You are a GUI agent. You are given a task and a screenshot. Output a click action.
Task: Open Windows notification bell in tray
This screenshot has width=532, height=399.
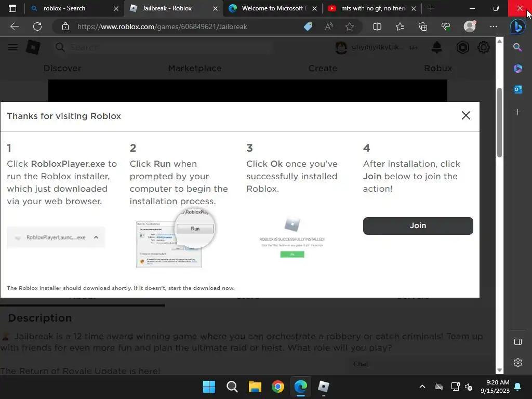coord(518,387)
